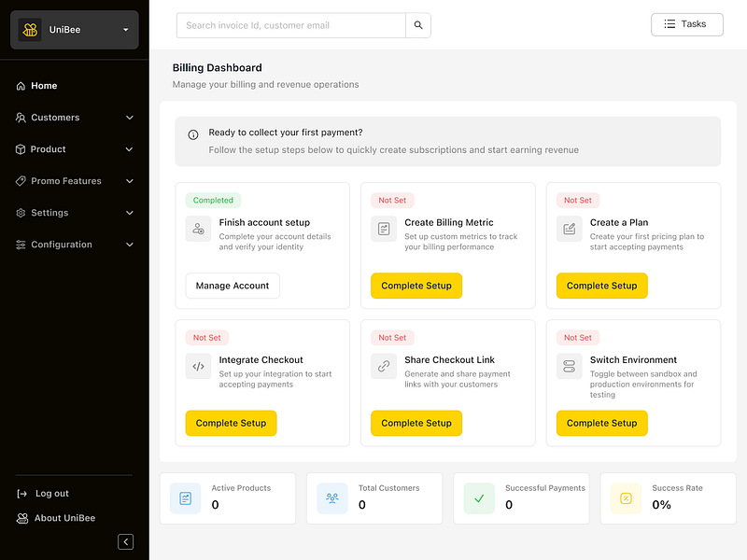Viewport: 747px width, 560px height.
Task: Click the Active Products stat icon
Action: [x=185, y=498]
